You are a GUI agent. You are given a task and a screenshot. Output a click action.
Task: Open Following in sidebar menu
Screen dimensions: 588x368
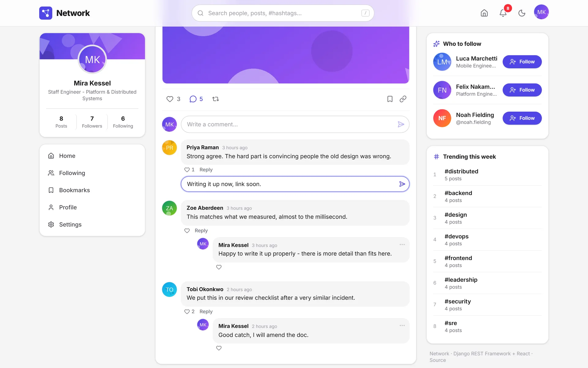(92, 173)
